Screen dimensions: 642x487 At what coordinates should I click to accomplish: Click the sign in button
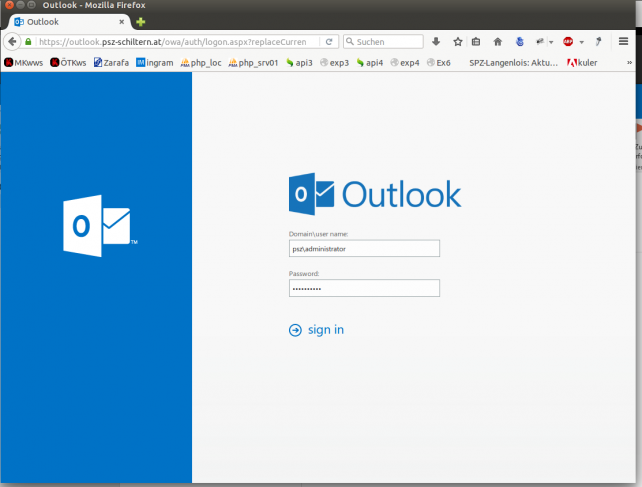317,330
